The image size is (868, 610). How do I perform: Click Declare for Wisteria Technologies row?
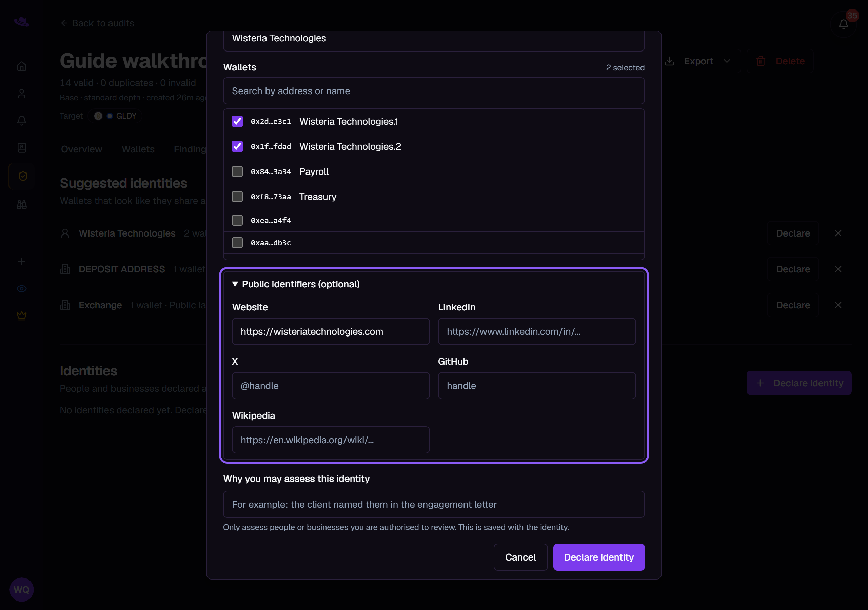tap(793, 233)
